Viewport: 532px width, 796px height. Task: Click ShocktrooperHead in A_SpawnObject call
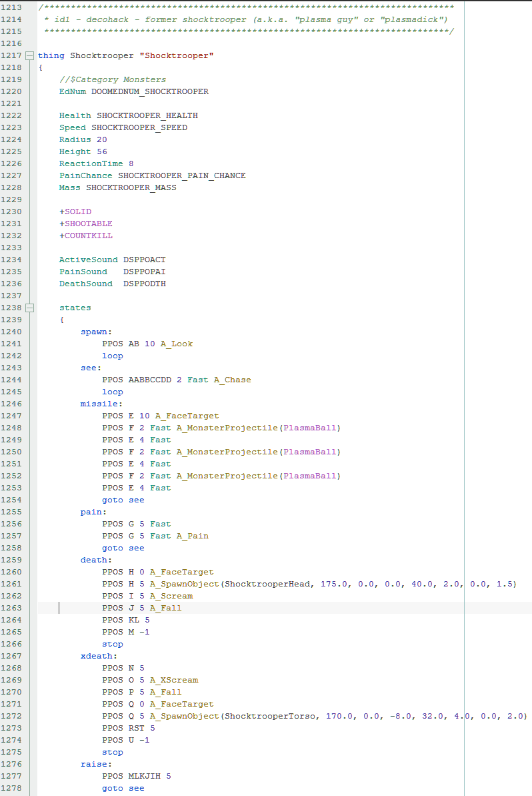tap(267, 584)
